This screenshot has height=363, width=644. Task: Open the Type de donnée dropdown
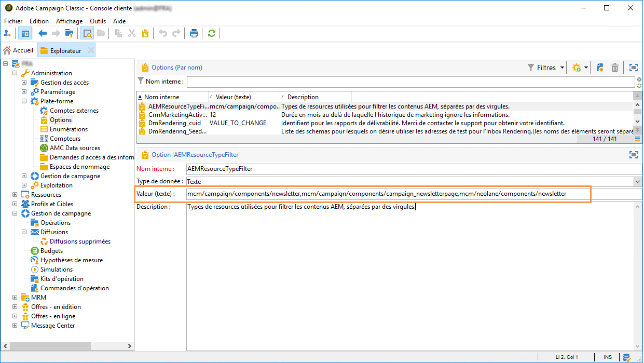point(638,182)
